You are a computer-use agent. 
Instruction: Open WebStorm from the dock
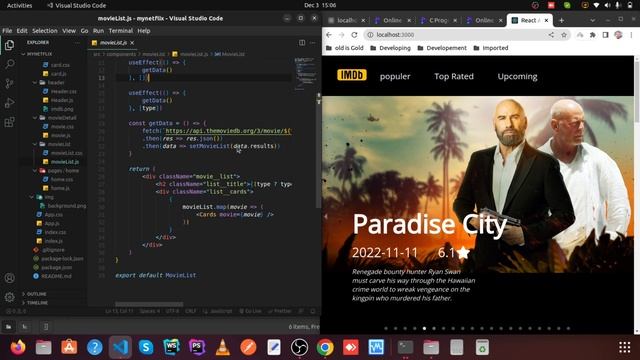(x=171, y=347)
